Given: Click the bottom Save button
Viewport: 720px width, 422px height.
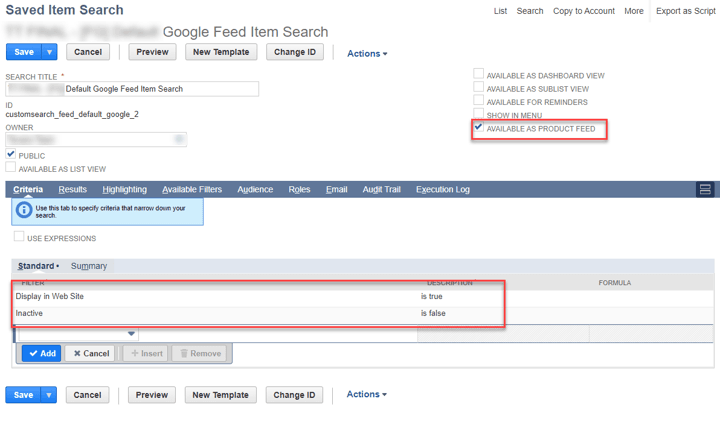Looking at the screenshot, I should click(23, 395).
